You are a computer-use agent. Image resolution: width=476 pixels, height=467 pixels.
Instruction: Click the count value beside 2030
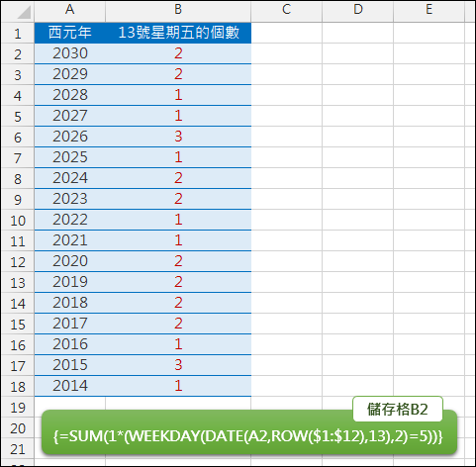(178, 53)
